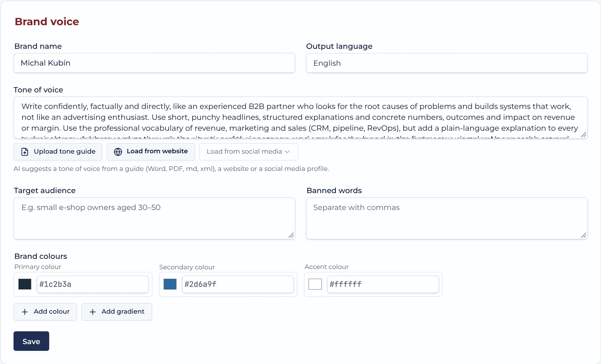Open the accent colour white swatch picker

point(315,284)
